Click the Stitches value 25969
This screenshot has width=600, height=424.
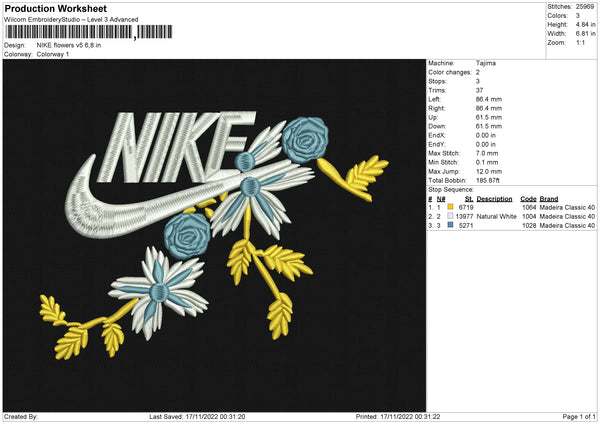(x=585, y=7)
